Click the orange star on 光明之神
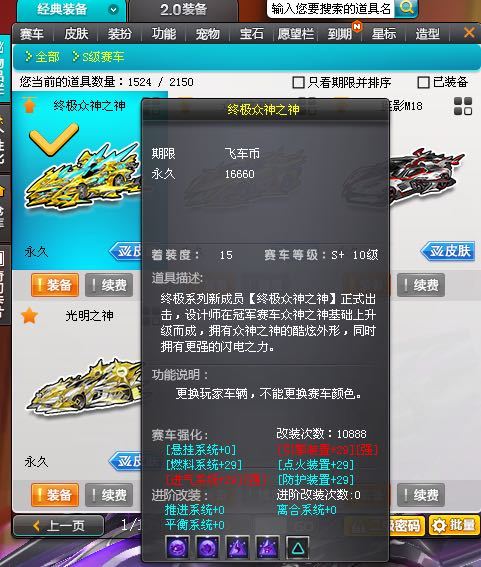This screenshot has height=567, width=481. coord(29,316)
